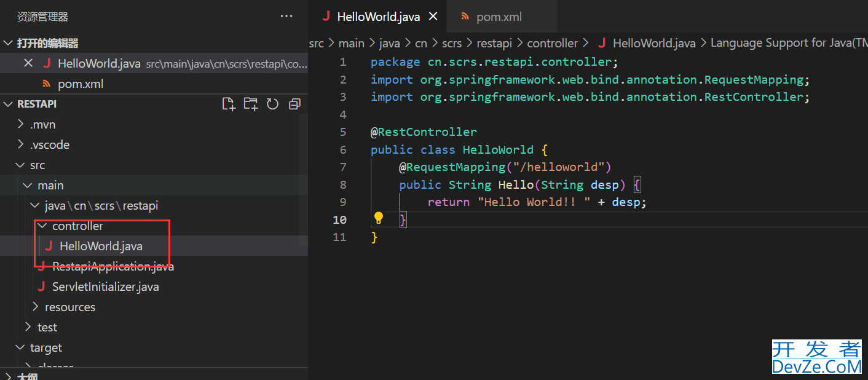Close HelloWorld.java in open editors list
This screenshot has height=380, width=868.
(28, 63)
